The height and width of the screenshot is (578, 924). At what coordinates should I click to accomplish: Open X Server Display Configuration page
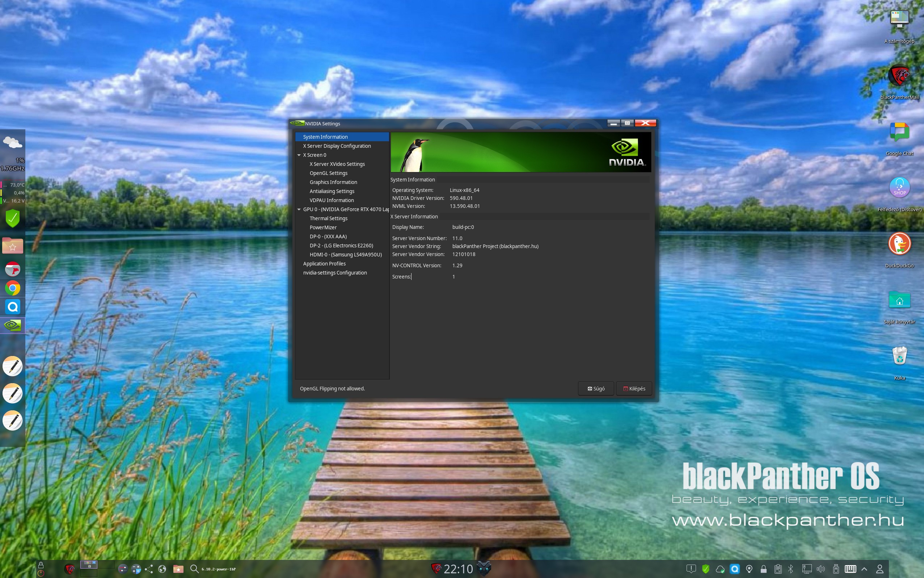point(337,146)
